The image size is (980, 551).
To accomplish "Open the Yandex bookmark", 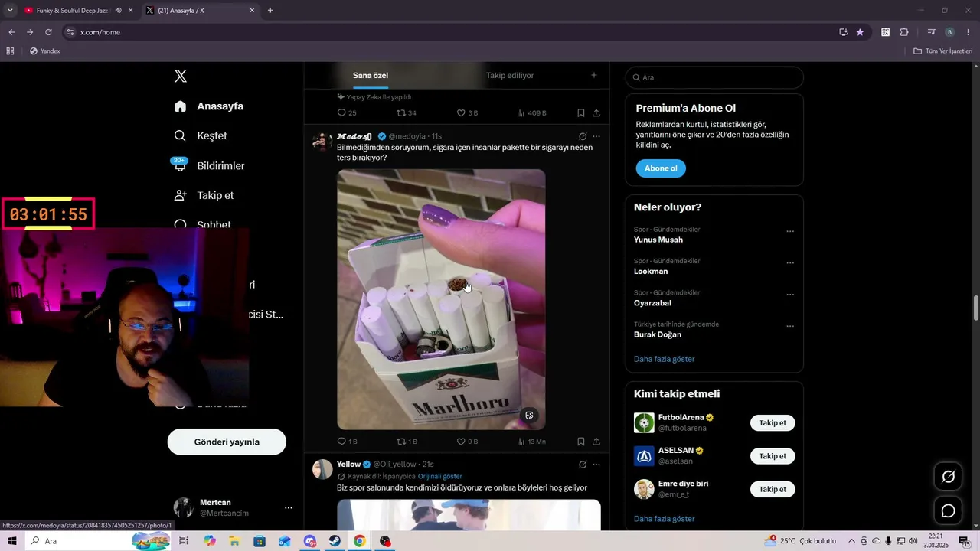I will (x=44, y=51).
